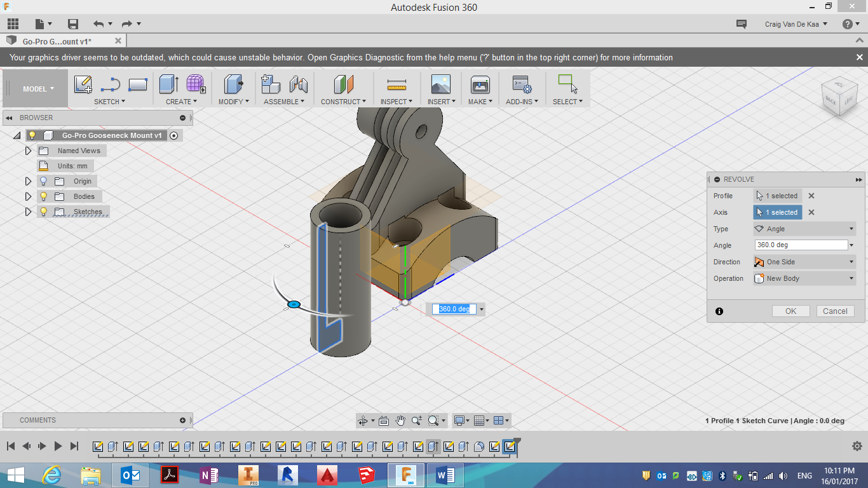Expand the Origin tree node
The width and height of the screenshot is (868, 488).
[28, 181]
